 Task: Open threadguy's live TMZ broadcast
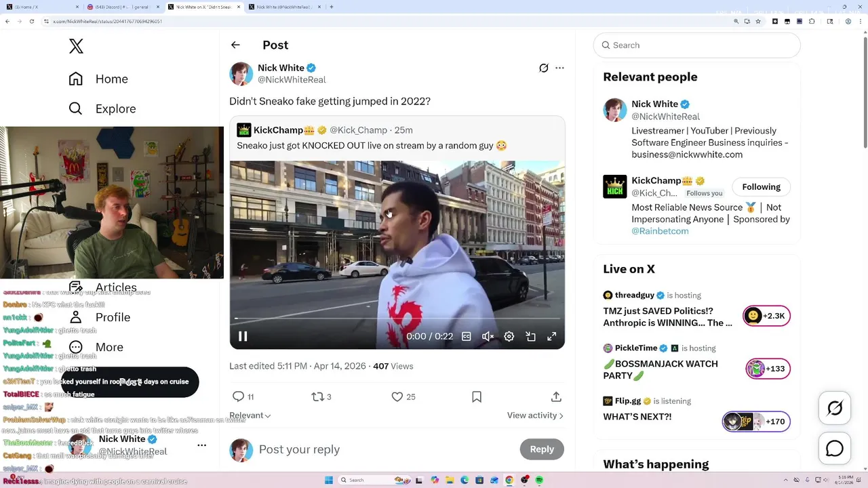(x=668, y=317)
